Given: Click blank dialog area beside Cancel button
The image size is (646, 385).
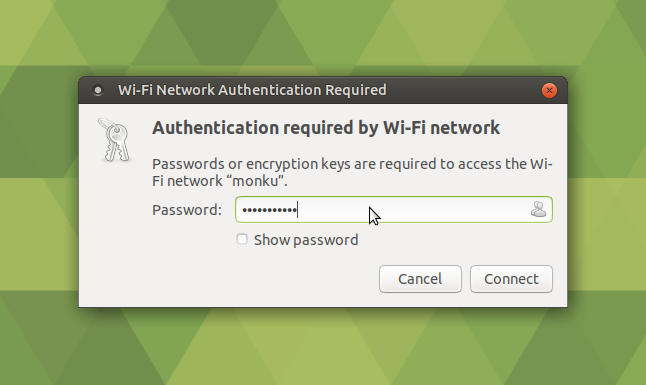Looking at the screenshot, I should [x=227, y=279].
